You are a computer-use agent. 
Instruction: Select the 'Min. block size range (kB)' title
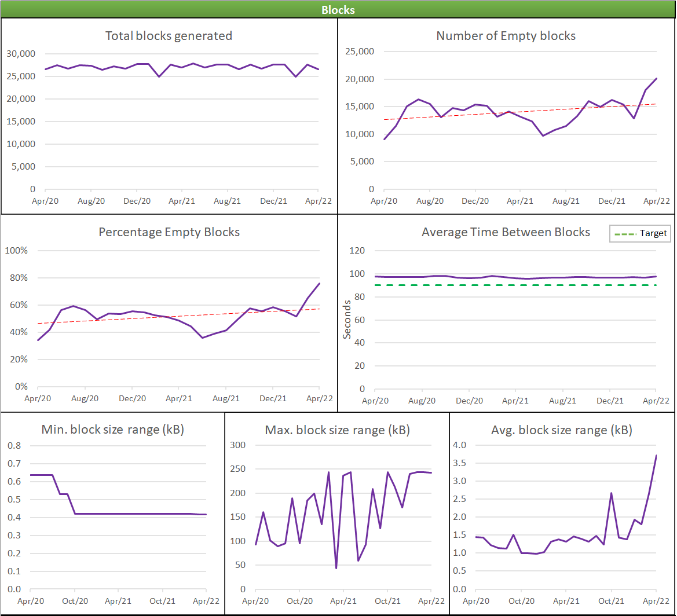point(113,430)
